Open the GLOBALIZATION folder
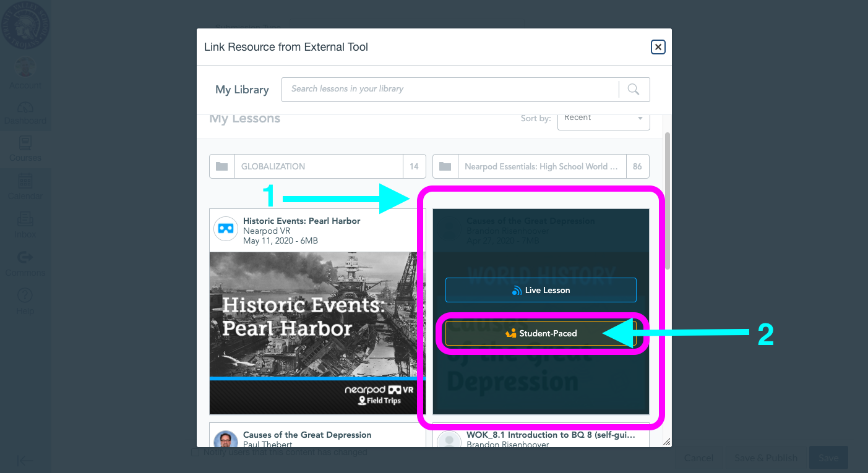Image resolution: width=868 pixels, height=473 pixels. pos(318,166)
